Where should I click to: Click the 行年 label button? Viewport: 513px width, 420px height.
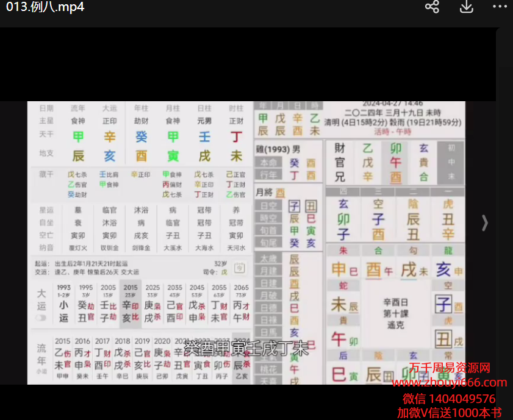point(268,176)
